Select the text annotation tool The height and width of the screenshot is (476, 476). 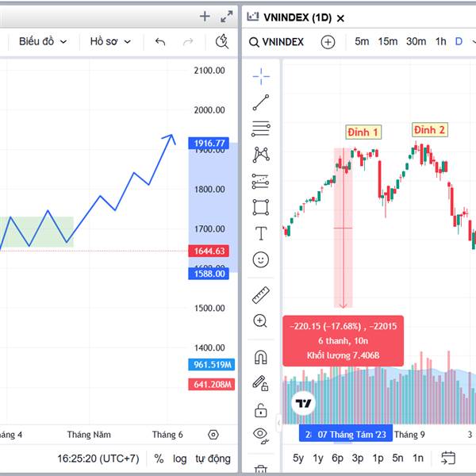pos(261,233)
